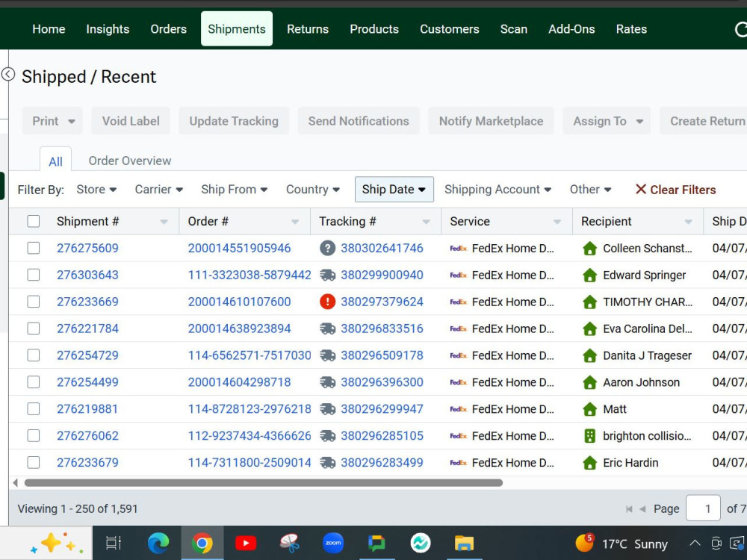The width and height of the screenshot is (747, 560).
Task: Select all shipments with header checkbox
Action: click(x=34, y=221)
